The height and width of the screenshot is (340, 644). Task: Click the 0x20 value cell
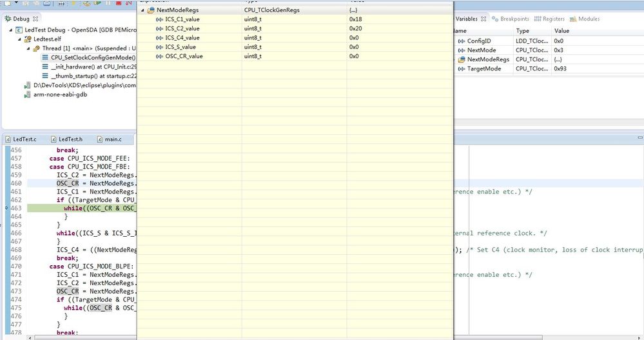point(356,29)
